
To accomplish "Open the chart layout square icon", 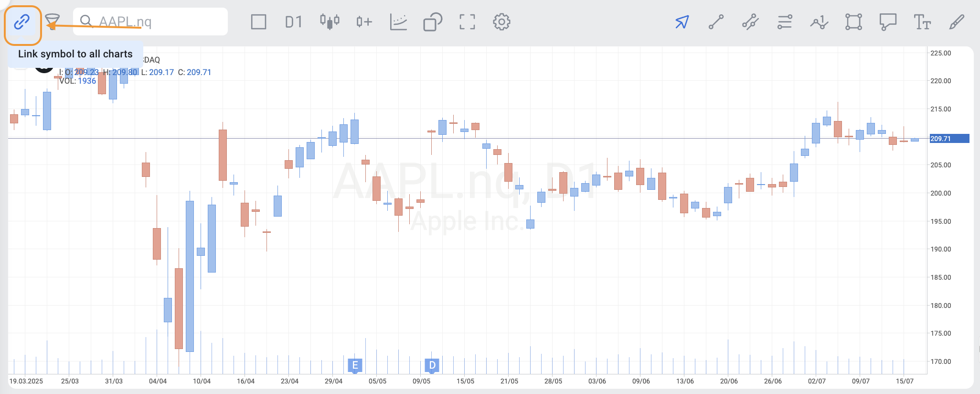I will click(x=258, y=22).
